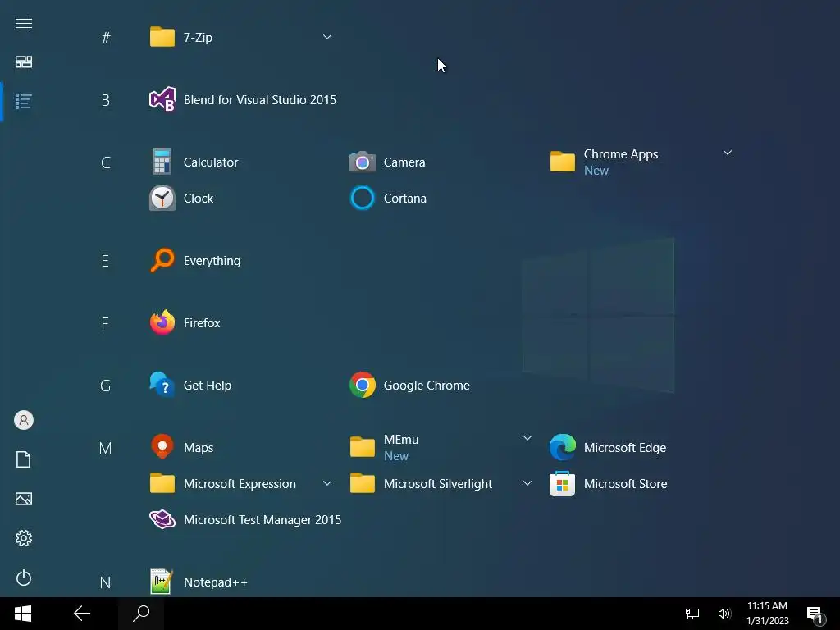Jump using the # letter header
This screenshot has height=630, width=840.
(106, 38)
